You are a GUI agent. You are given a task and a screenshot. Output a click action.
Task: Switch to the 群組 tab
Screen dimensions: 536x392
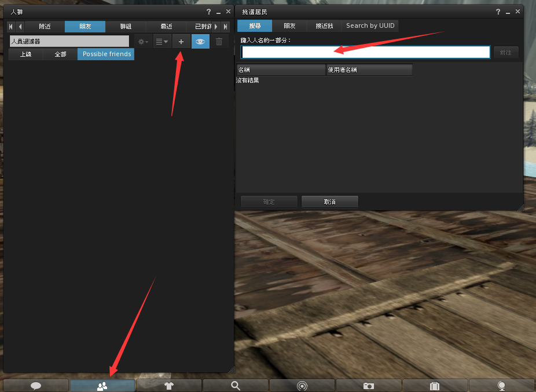coord(126,26)
